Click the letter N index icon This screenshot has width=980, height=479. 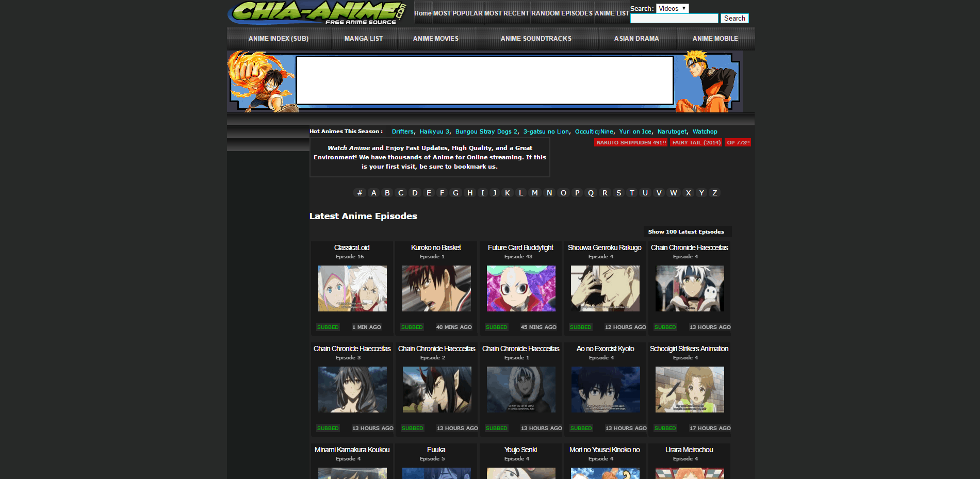(x=549, y=193)
